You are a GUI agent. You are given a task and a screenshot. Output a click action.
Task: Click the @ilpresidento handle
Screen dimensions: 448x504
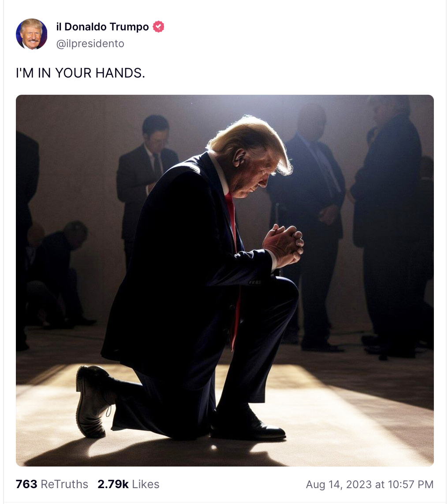coord(90,43)
